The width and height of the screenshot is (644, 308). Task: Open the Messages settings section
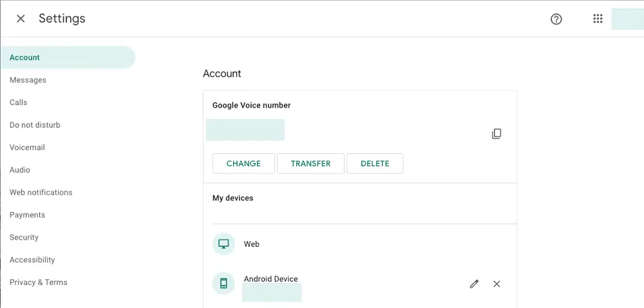point(28,80)
